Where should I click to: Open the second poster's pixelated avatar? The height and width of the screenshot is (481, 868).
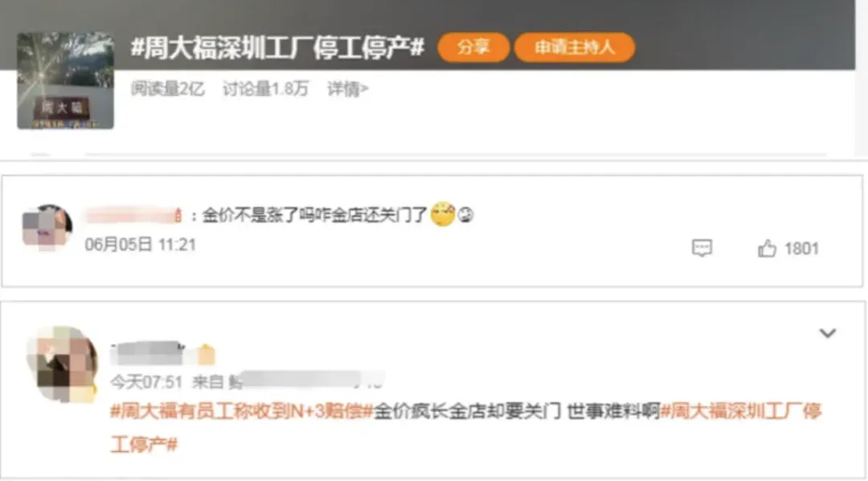pyautogui.click(x=61, y=364)
